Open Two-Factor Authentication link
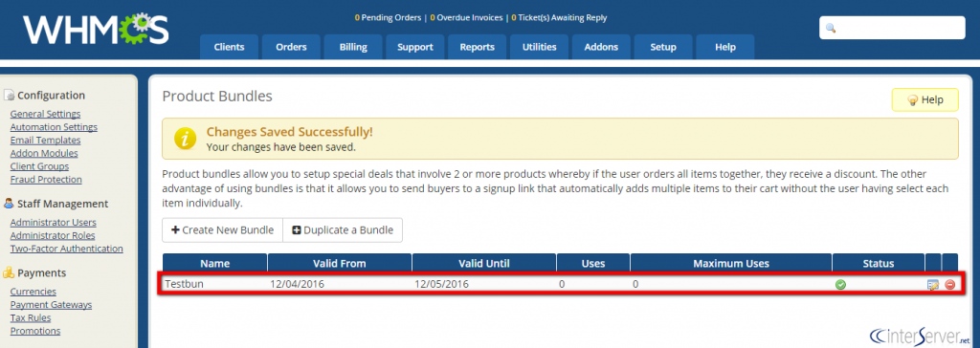Image resolution: width=980 pixels, height=348 pixels. tap(66, 249)
